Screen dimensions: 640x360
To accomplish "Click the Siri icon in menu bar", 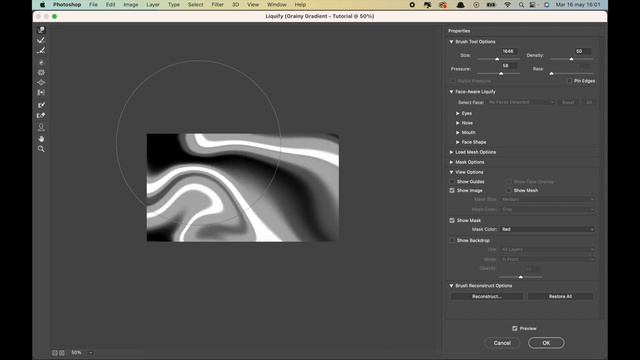I will coord(547,4).
